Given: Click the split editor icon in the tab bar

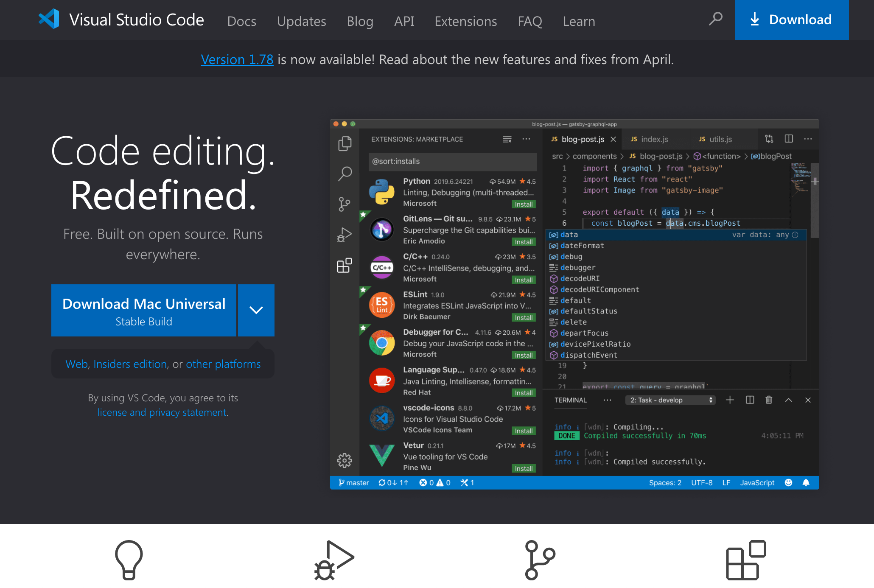Looking at the screenshot, I should tap(789, 139).
